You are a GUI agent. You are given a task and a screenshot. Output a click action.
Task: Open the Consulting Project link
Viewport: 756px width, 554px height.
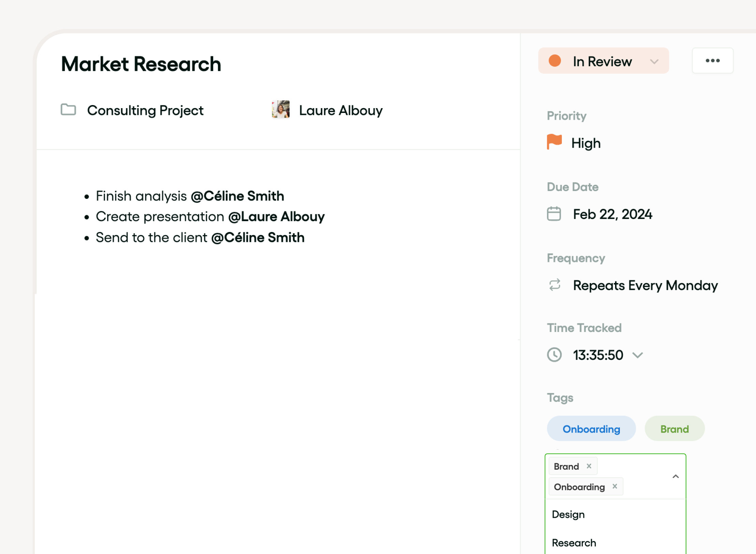[x=145, y=111]
